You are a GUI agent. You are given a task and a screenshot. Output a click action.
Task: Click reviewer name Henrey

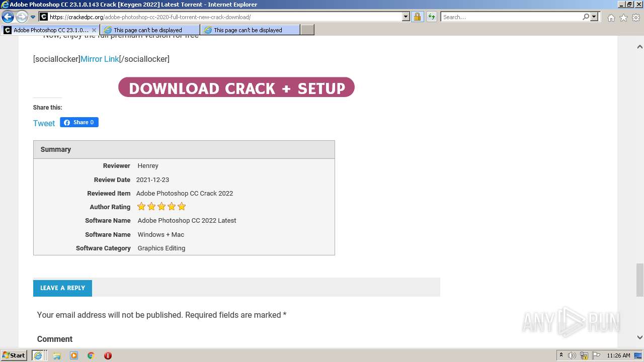pyautogui.click(x=148, y=166)
